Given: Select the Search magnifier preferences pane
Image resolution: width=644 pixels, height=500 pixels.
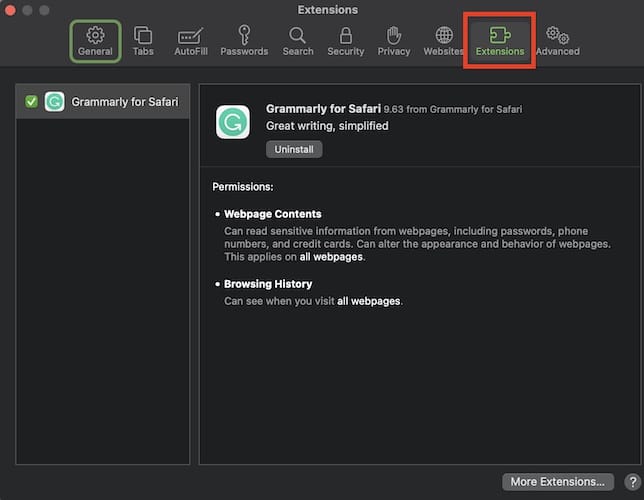Looking at the screenshot, I should (297, 40).
